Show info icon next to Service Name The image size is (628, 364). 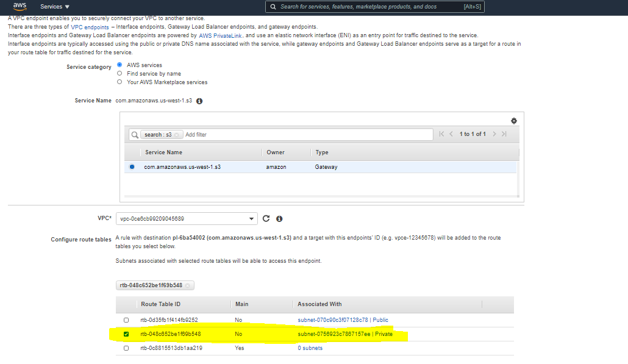coord(199,101)
